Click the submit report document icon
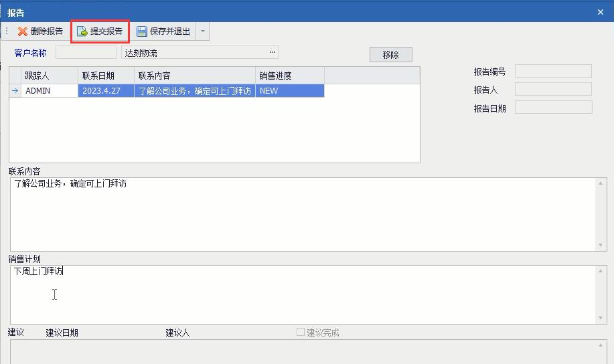Image resolution: width=614 pixels, height=364 pixels. click(x=82, y=31)
